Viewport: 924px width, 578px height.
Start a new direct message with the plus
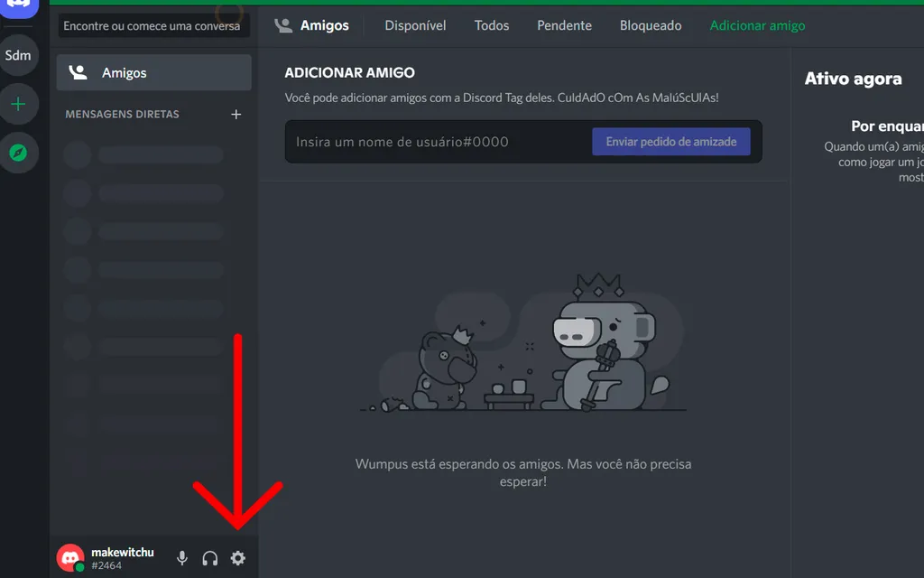coord(236,114)
